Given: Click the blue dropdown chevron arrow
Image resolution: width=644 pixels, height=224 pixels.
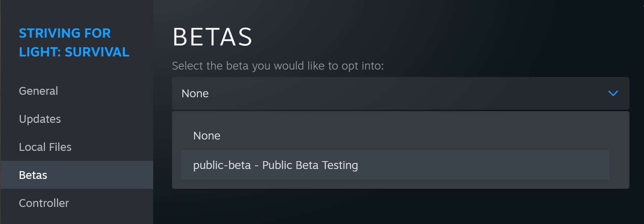Looking at the screenshot, I should pos(613,93).
